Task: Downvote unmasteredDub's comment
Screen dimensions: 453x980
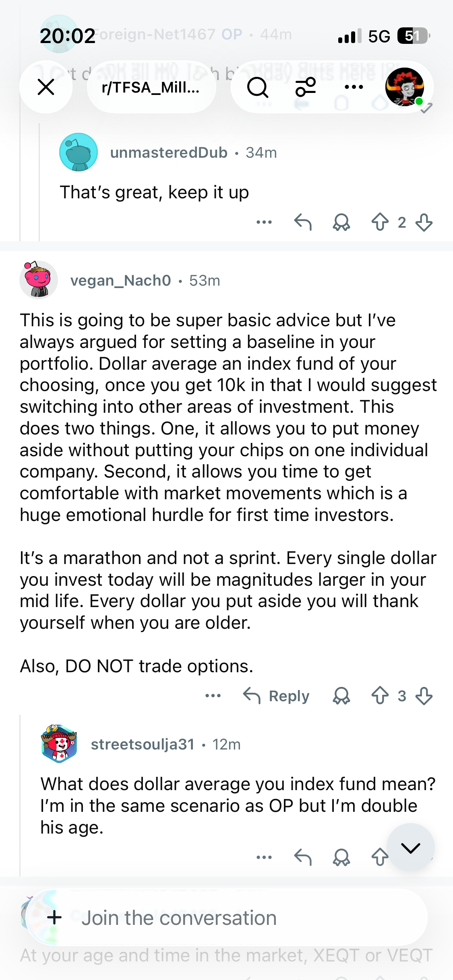Action: click(424, 222)
